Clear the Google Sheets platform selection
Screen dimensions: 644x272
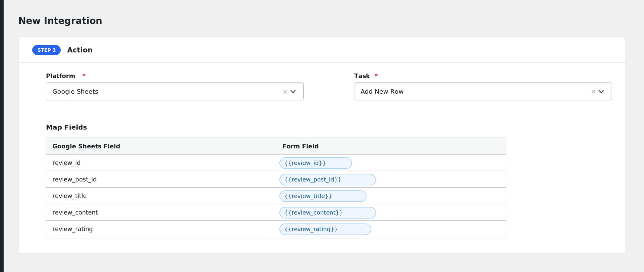click(x=285, y=92)
